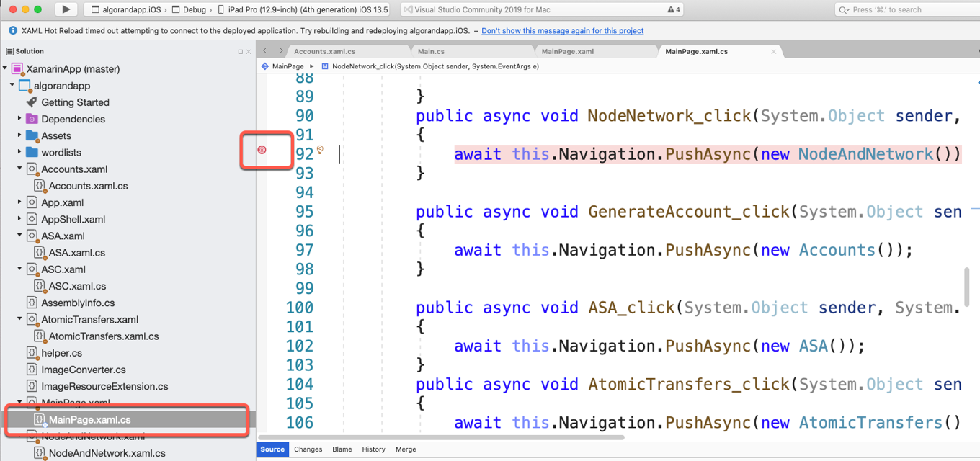Expand the Assets folder
The height and width of the screenshot is (461, 980).
[19, 135]
